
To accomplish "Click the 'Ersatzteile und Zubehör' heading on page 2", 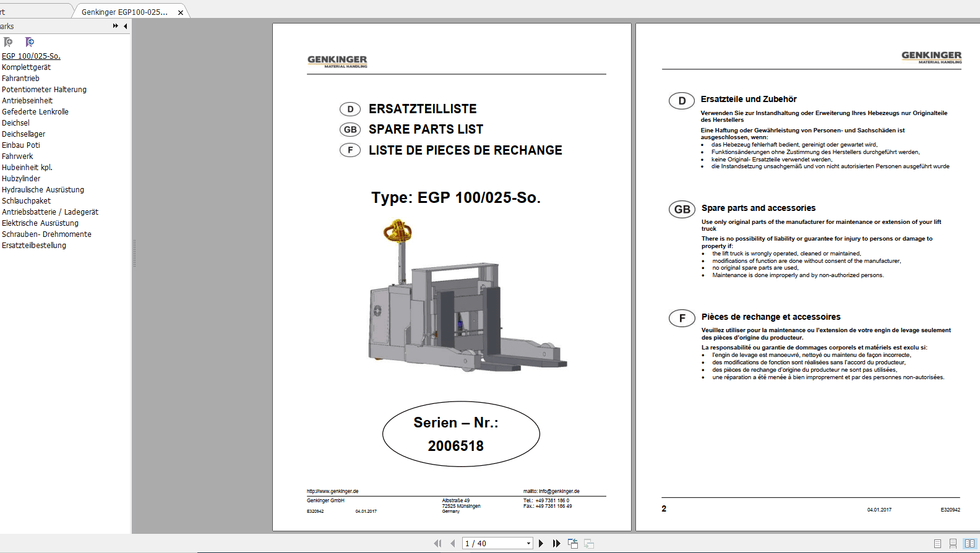I will click(x=749, y=99).
